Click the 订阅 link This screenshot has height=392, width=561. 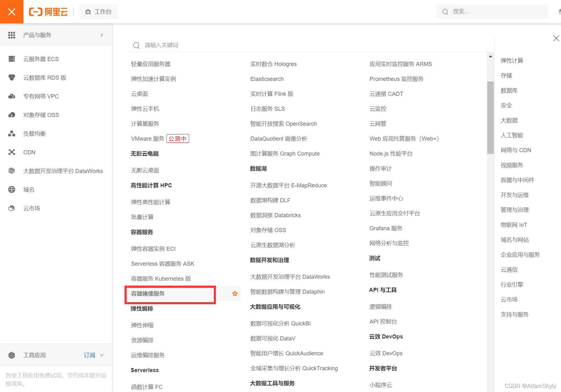(x=89, y=355)
